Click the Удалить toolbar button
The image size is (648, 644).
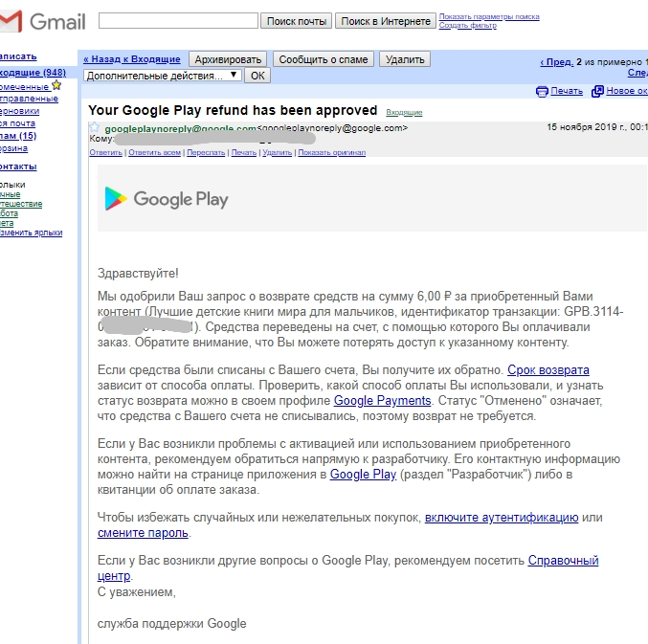click(x=405, y=59)
